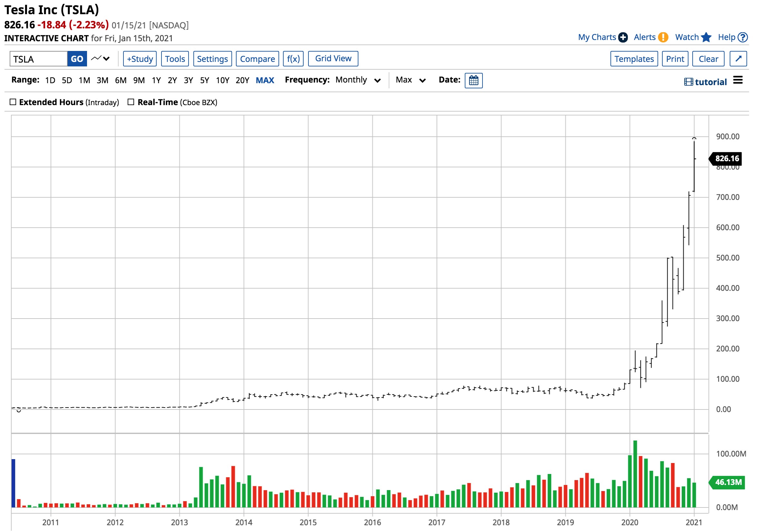760x532 pixels.
Task: Click the 2020 x-axis label
Action: [x=629, y=522]
